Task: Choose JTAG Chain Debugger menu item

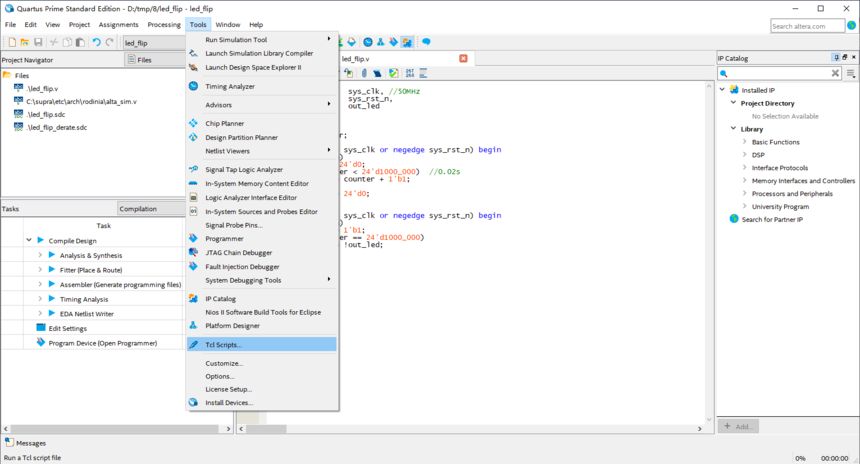Action: click(x=262, y=253)
